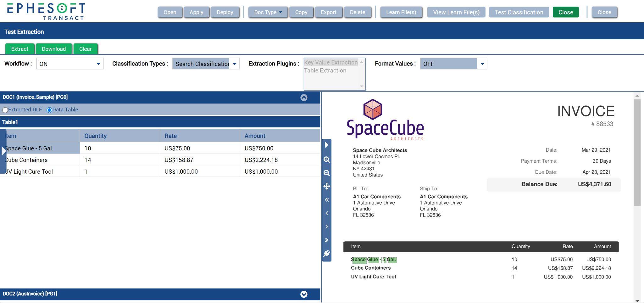The image size is (644, 303).
Task: Click the quantity 14 cell
Action: point(120,160)
